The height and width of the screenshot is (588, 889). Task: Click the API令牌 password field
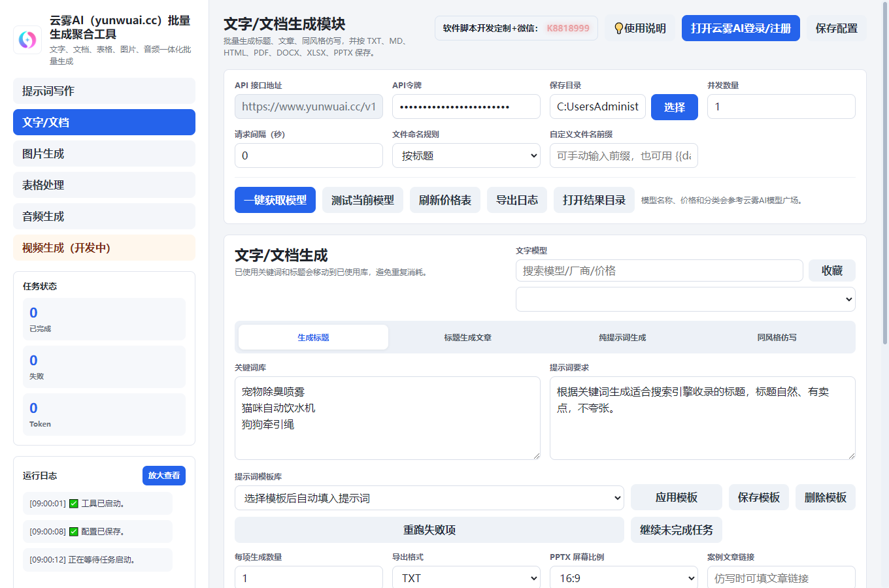(x=466, y=106)
